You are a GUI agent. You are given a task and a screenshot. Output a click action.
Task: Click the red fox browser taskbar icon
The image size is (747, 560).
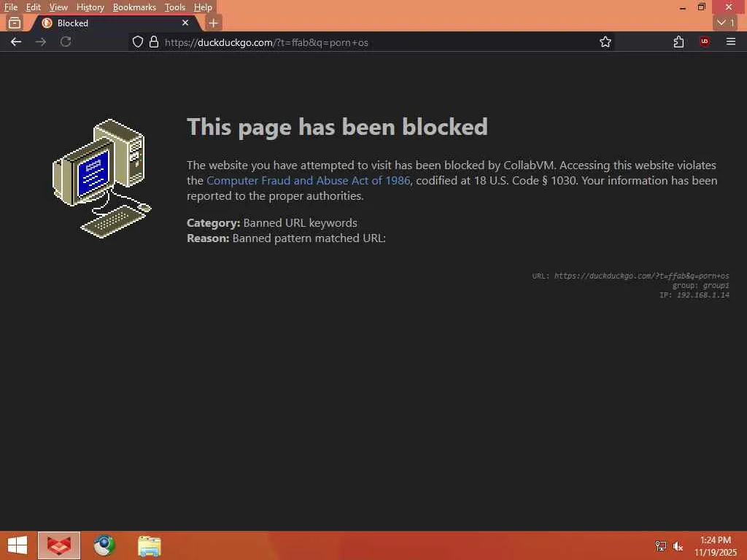(59, 545)
